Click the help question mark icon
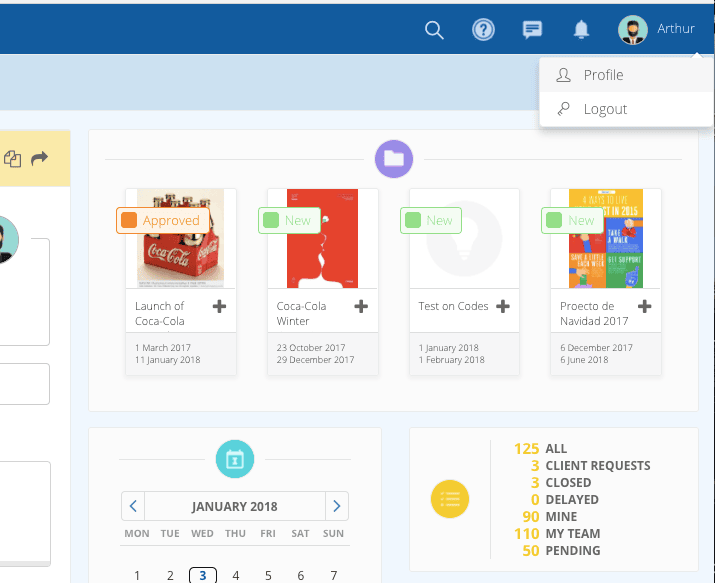 tap(483, 30)
